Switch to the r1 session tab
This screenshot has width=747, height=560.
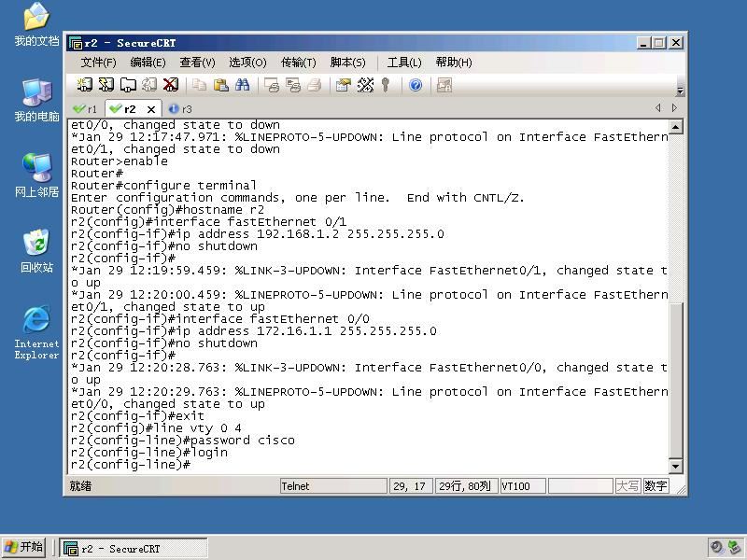point(85,109)
